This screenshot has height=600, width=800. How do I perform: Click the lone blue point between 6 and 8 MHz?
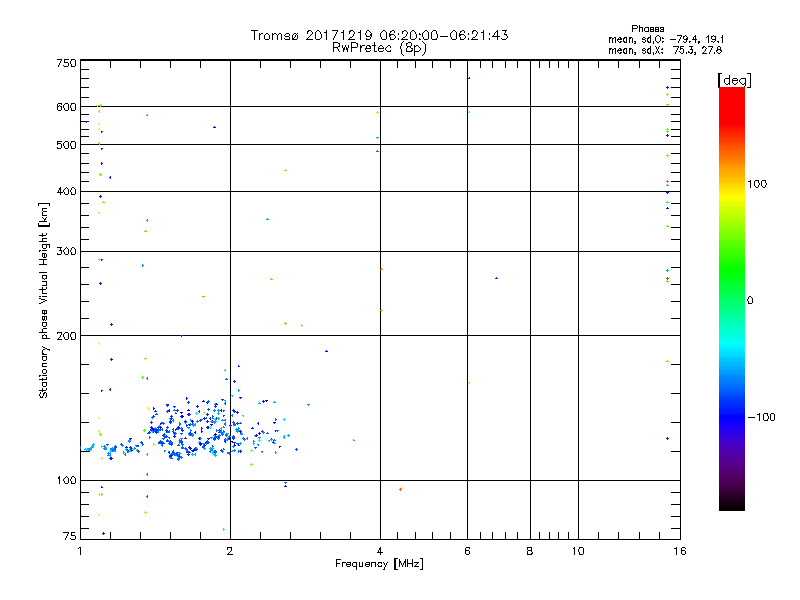coord(496,278)
